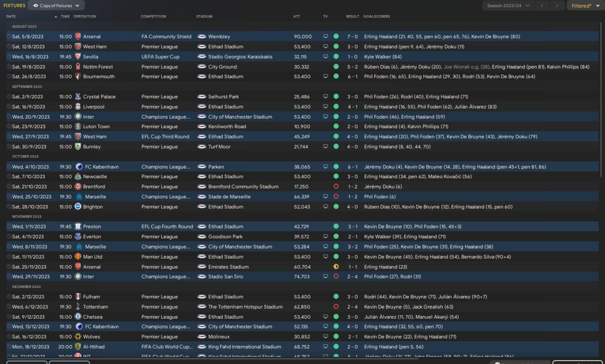Viewport: 605px width, 364px height.
Task: Click the 10,900 attendance at Kenilworth Road
Action: point(302,127)
